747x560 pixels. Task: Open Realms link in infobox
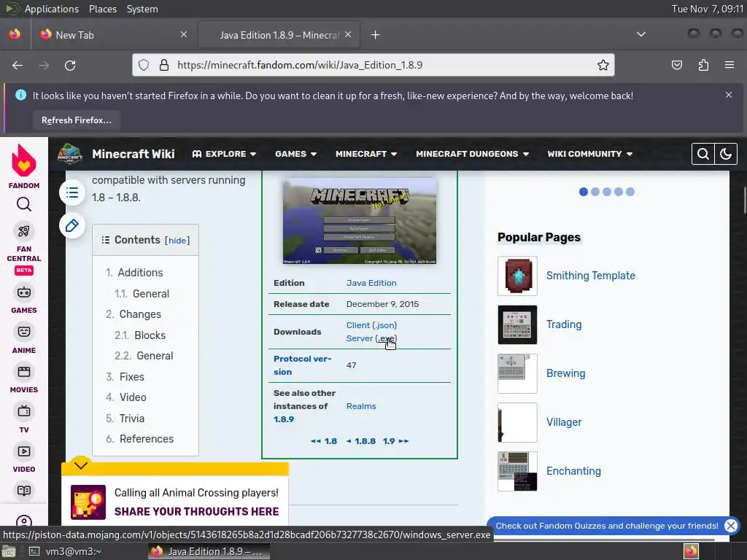(x=361, y=406)
